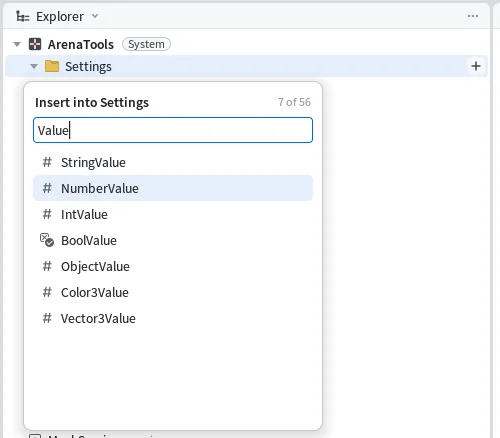Open the Explorer panel three-dot options menu
Image resolution: width=500 pixels, height=438 pixels.
click(x=473, y=16)
